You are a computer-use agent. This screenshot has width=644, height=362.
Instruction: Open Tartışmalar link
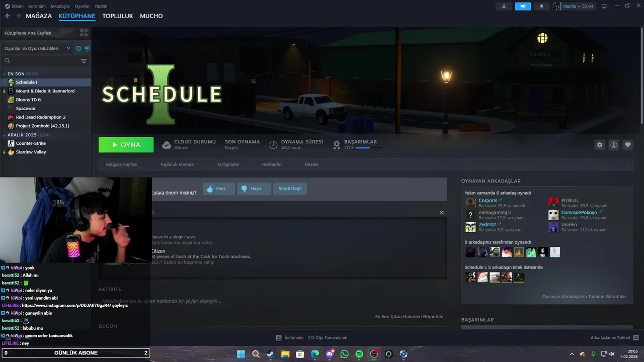point(228,164)
